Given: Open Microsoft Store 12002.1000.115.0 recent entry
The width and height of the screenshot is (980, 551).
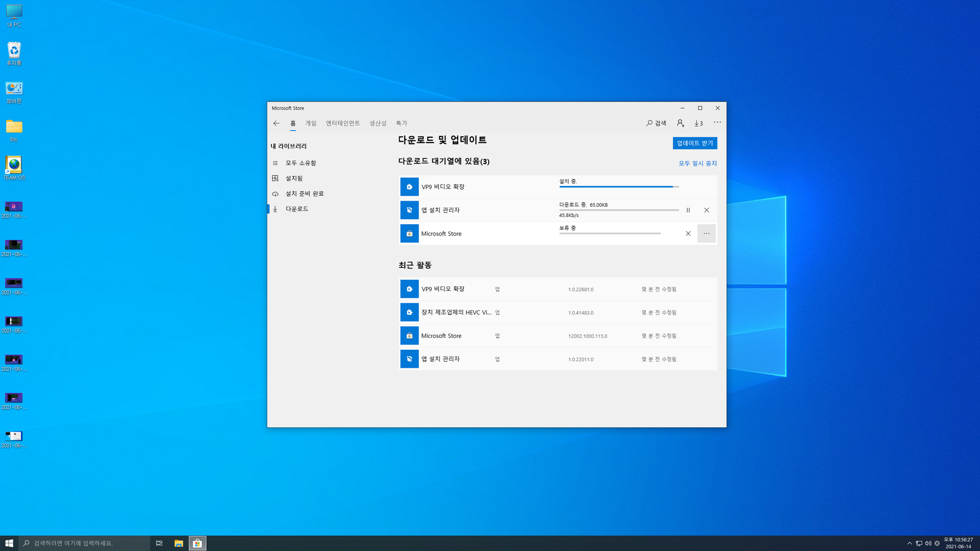Looking at the screenshot, I should coord(558,336).
